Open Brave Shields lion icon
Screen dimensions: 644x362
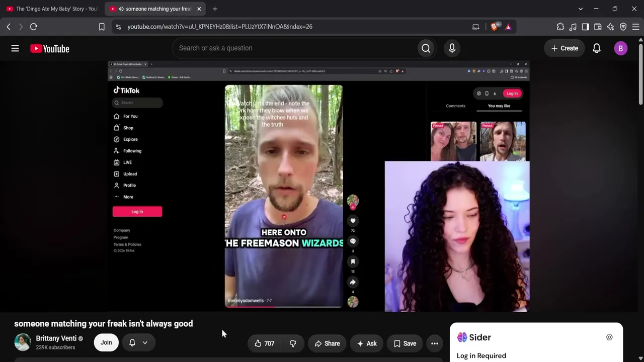[x=495, y=26]
